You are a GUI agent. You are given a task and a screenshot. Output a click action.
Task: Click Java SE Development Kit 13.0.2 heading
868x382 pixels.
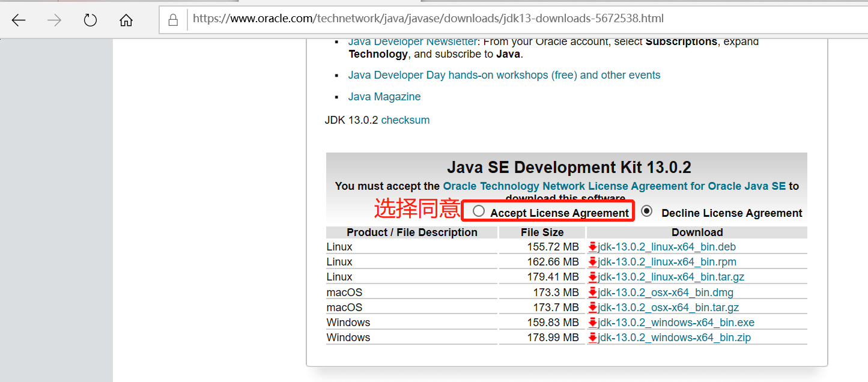coord(569,168)
